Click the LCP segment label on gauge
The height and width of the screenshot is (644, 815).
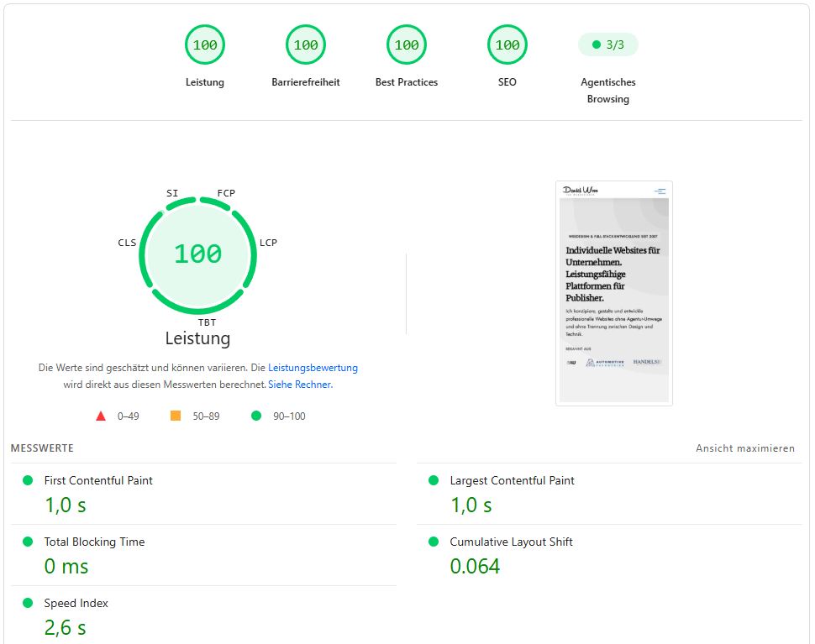pos(268,243)
